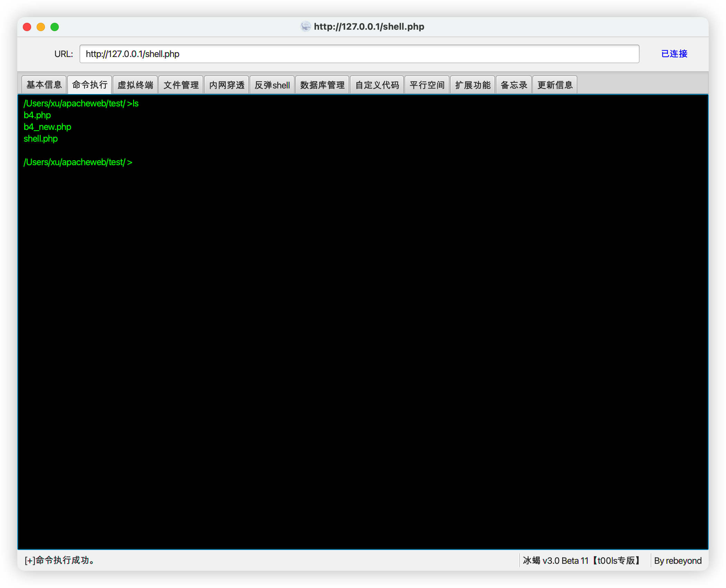Select the 平行空间 tab

pyautogui.click(x=427, y=84)
